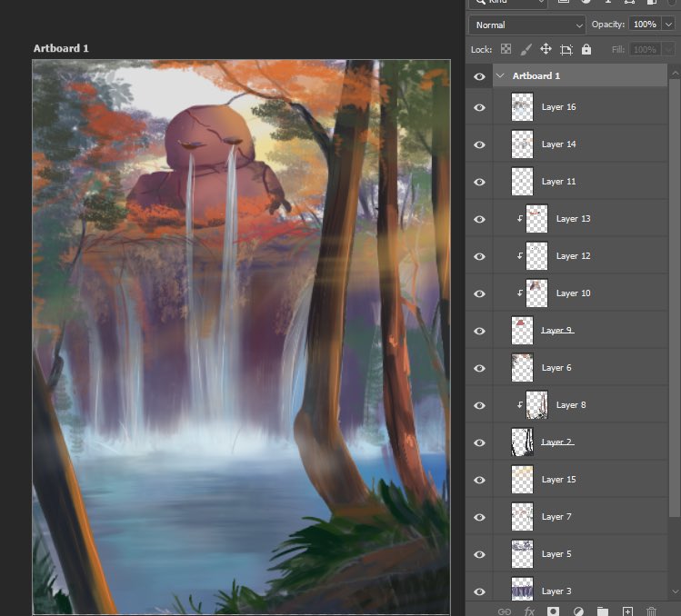Clipping mask arrow on Layer 13
This screenshot has height=616, width=681.
coord(519,219)
